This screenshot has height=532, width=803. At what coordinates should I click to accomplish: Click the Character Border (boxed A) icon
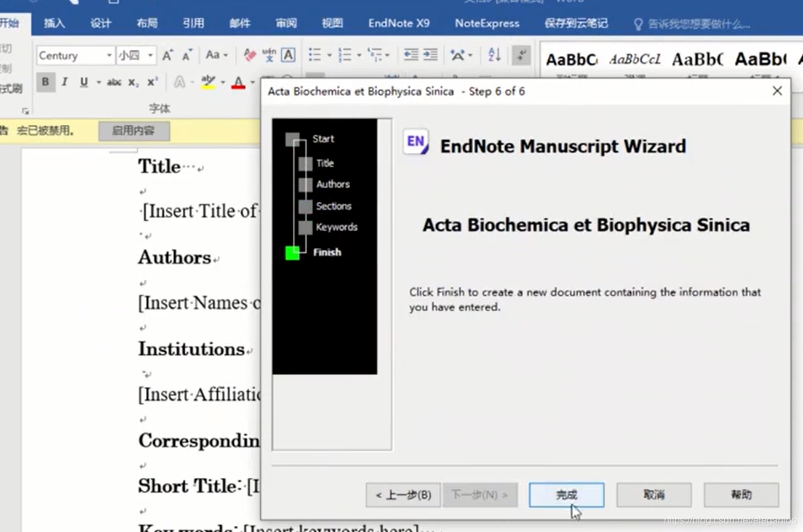pyautogui.click(x=288, y=55)
